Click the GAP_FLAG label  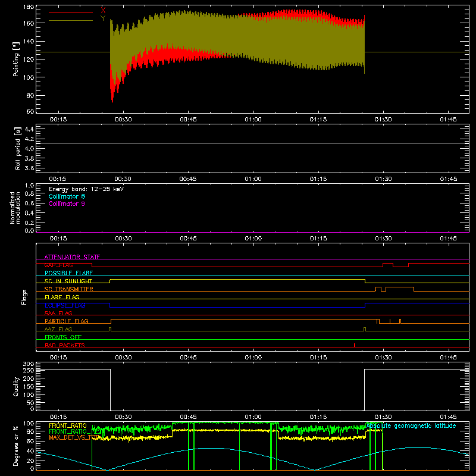click(58, 265)
